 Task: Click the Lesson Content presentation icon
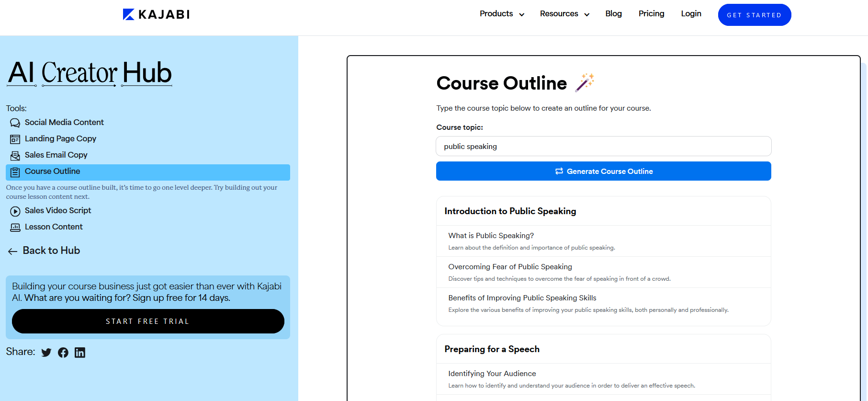coord(15,228)
